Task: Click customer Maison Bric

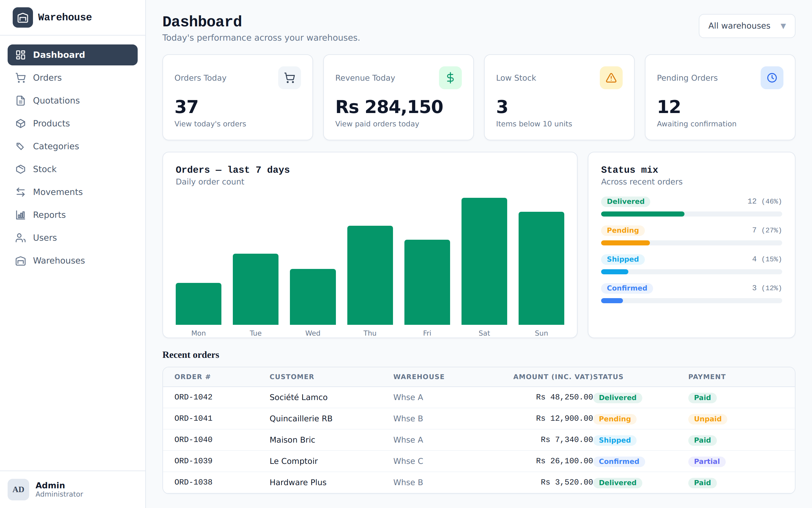Action: pos(292,440)
